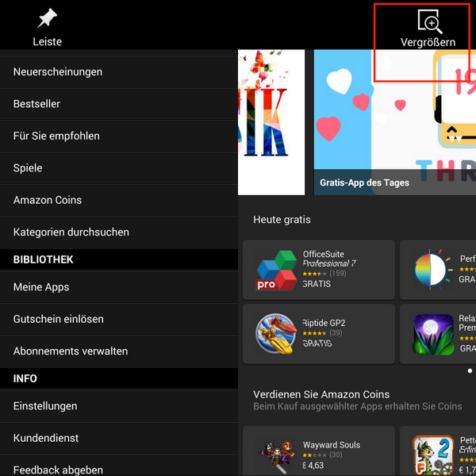476x476 pixels.
Task: Go to Für Sie empfohlen
Action: 119,136
